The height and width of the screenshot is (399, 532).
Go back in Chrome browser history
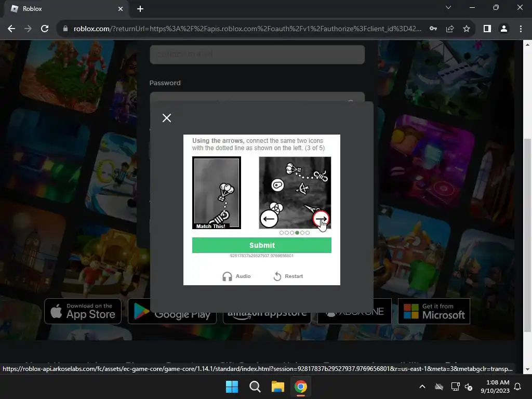click(11, 29)
